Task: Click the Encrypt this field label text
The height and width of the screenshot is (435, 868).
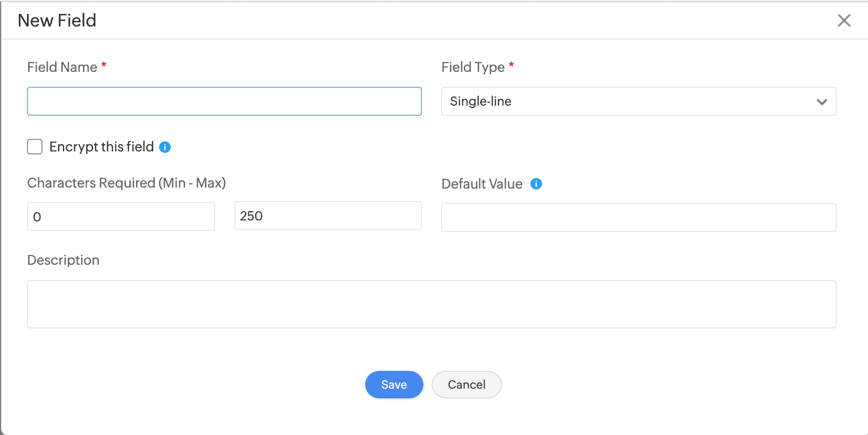Action: [x=101, y=147]
